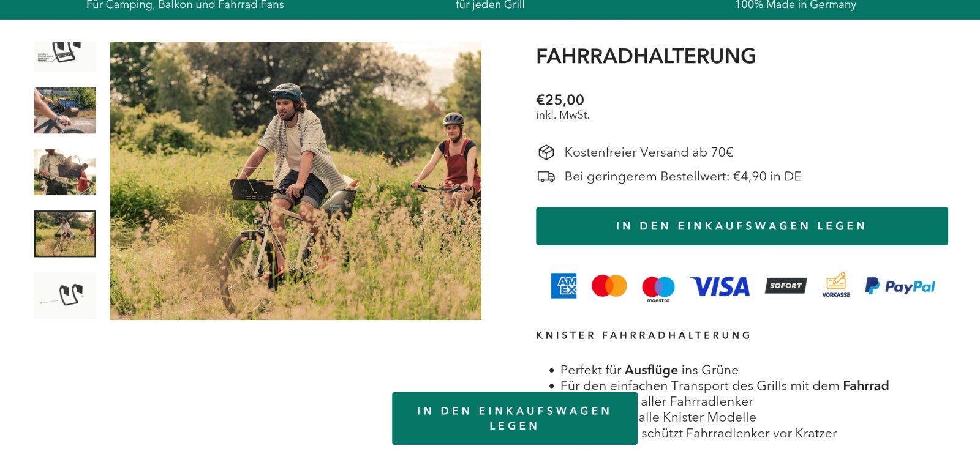Click the American Express payment icon

[x=563, y=286]
